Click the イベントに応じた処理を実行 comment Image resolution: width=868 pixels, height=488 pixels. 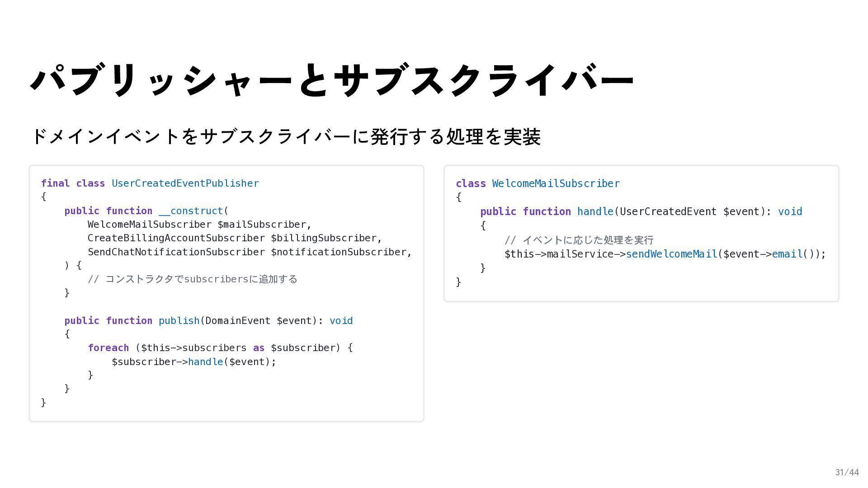[579, 240]
